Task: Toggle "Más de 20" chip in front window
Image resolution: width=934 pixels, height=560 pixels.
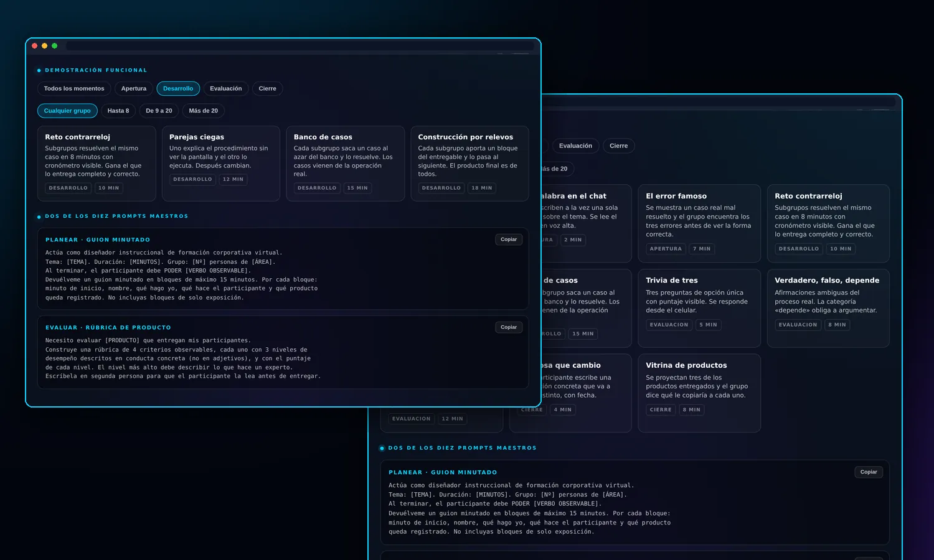Action: pyautogui.click(x=204, y=111)
